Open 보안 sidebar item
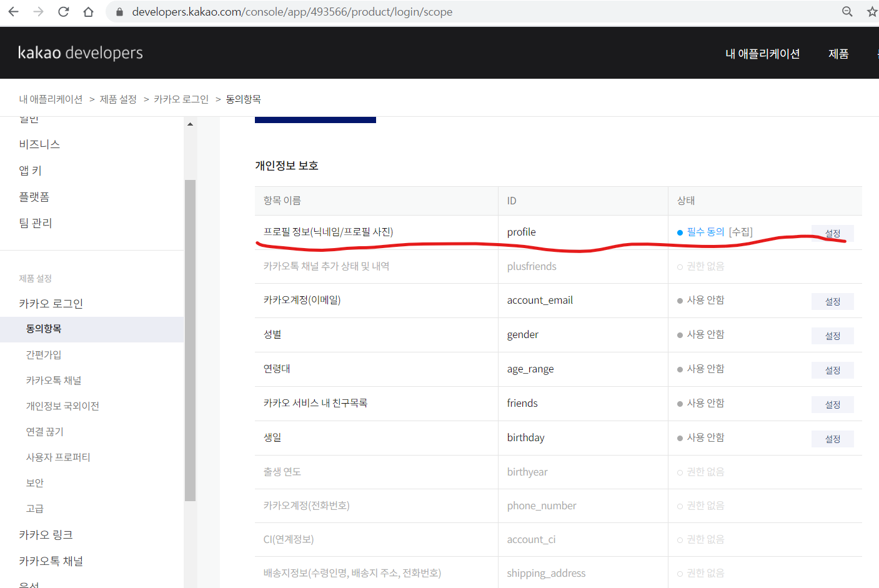Image resolution: width=879 pixels, height=588 pixels. click(x=35, y=483)
